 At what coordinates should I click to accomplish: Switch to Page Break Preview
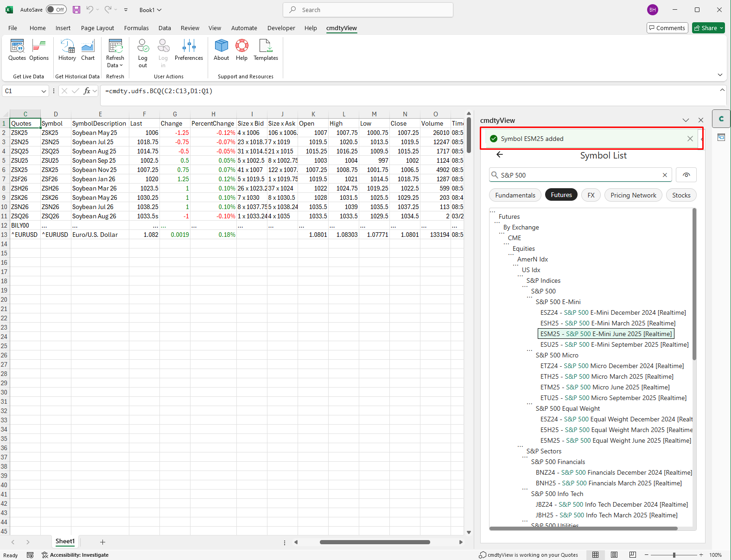pos(633,555)
